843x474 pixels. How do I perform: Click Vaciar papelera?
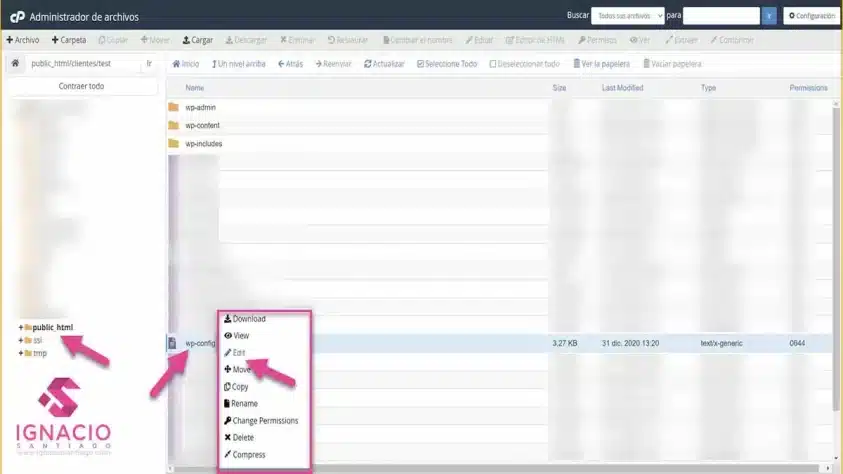coord(672,64)
